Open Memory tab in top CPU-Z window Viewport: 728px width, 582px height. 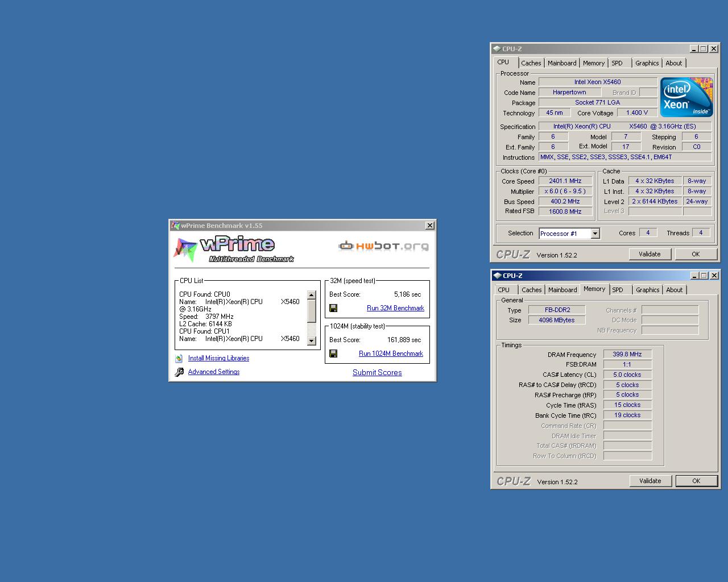click(593, 63)
